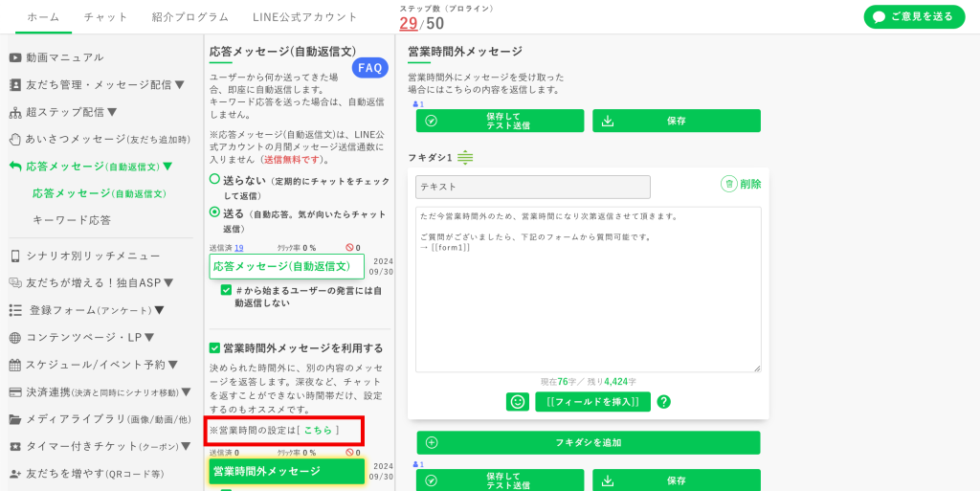
Task: Click the 友だちを増やす add-person icon
Action: pos(15,474)
